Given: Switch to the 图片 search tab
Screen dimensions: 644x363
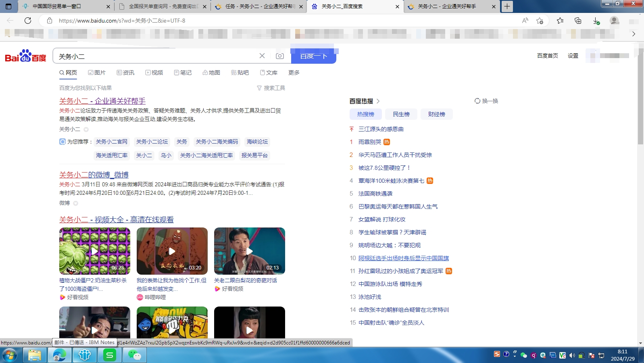Looking at the screenshot, I should pyautogui.click(x=97, y=73).
